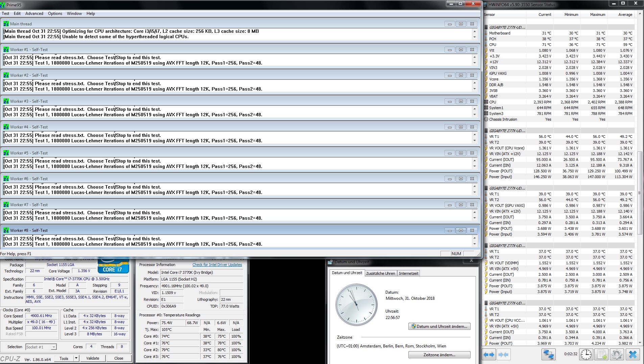This screenshot has height=364, width=644.
Task: Click the Worker #3 Self-Test window icon
Action: tap(6, 101)
